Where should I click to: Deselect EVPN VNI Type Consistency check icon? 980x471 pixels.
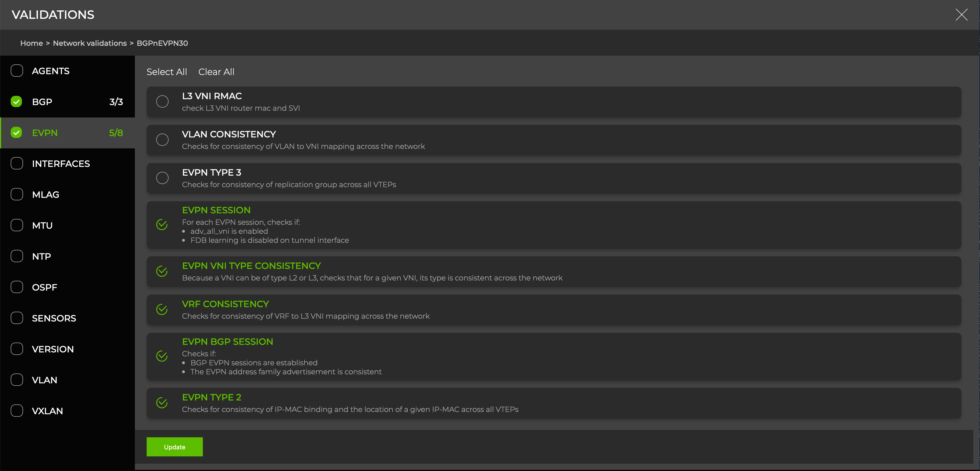pos(162,271)
